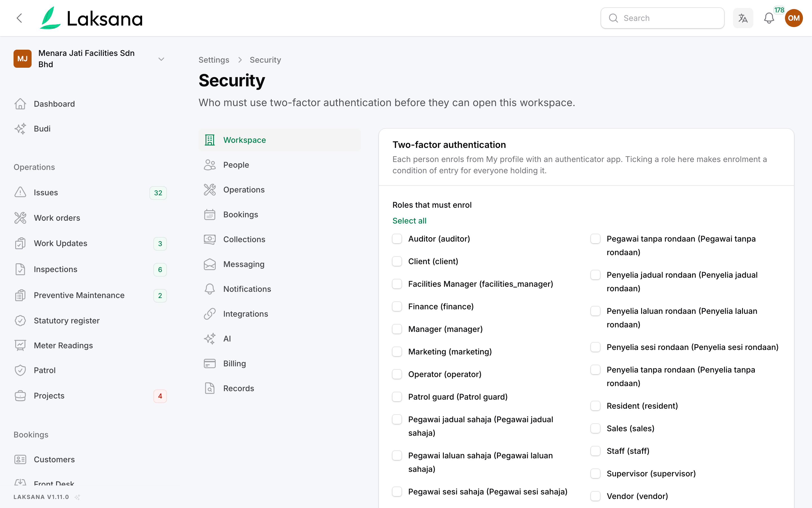Click the Work orders tools icon
812x508 pixels.
pyautogui.click(x=20, y=218)
